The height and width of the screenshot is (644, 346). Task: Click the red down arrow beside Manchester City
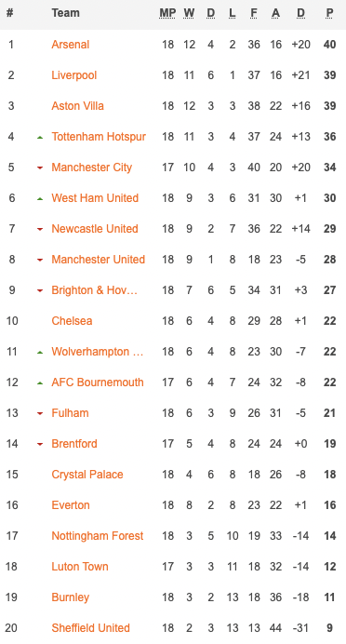coord(40,168)
